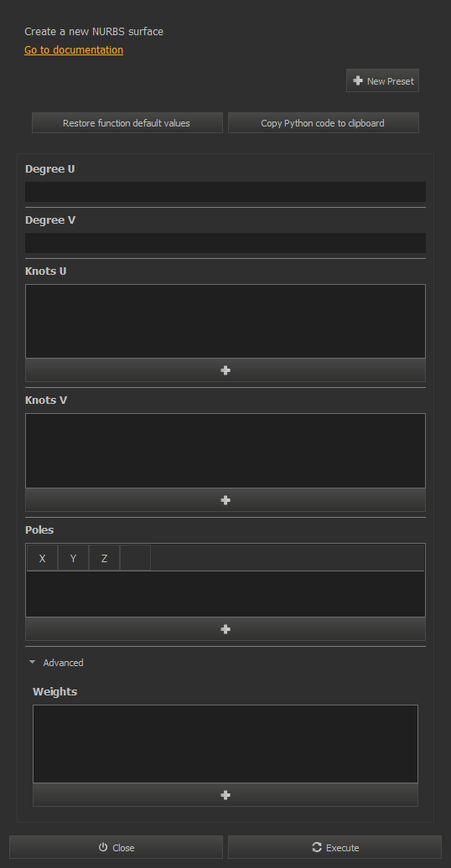Click the New Preset plus icon
This screenshot has height=868, width=451.
358,80
